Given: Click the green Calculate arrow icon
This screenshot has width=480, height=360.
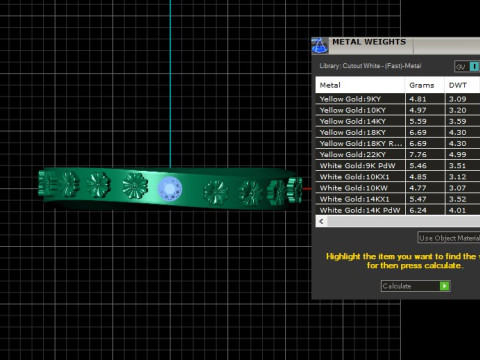Looking at the screenshot, I should [x=444, y=286].
